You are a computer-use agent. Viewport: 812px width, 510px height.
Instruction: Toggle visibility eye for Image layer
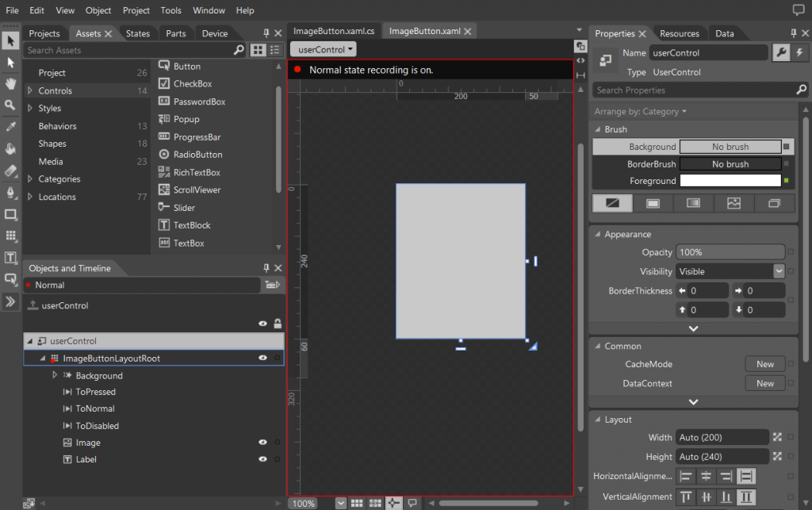(x=262, y=443)
